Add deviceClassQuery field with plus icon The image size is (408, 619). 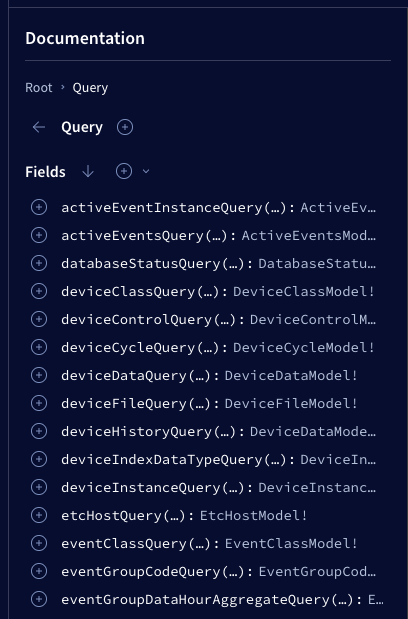39,291
